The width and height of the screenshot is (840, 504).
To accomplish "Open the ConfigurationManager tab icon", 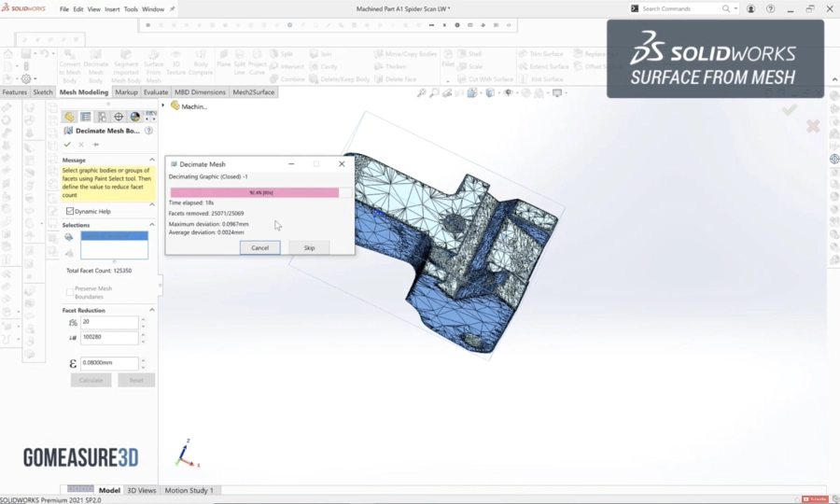I will click(102, 117).
